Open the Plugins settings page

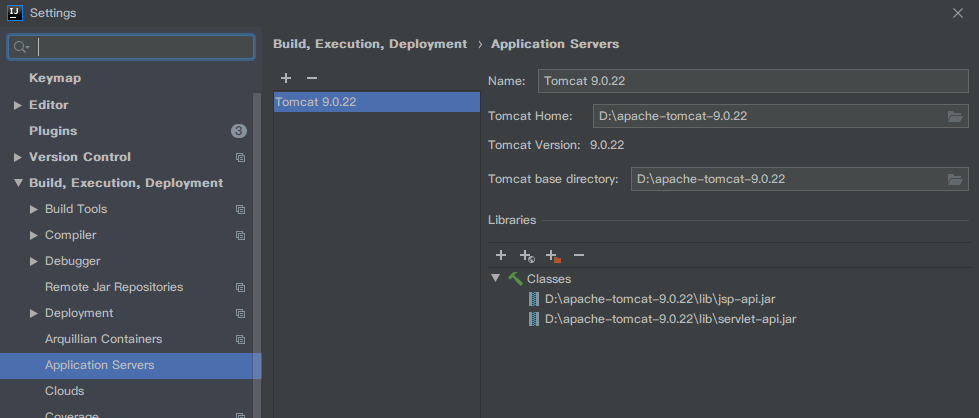[x=53, y=131]
